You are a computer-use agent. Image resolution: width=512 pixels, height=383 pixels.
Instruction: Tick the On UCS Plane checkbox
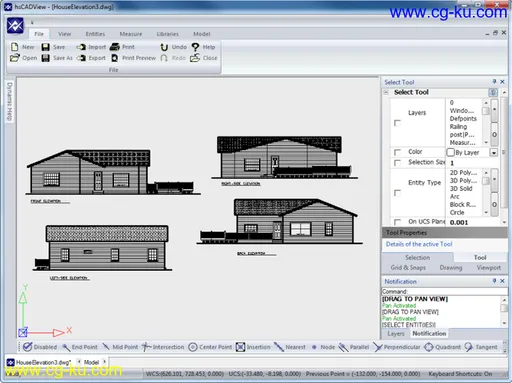click(397, 222)
